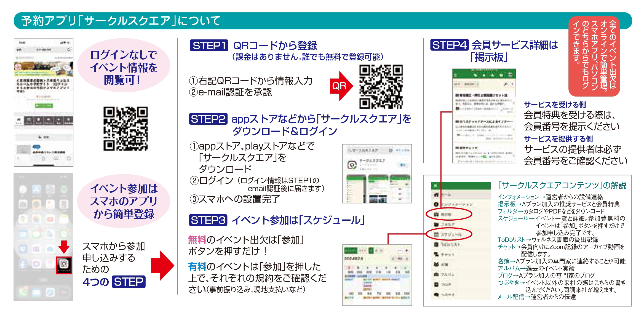
Task: Click the red QR arrow label
Action: click(x=341, y=86)
